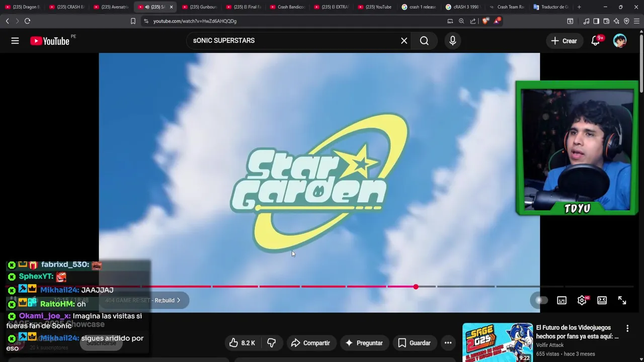Open the zoom magnifier in address bar
The width and height of the screenshot is (644, 362).
click(461, 21)
